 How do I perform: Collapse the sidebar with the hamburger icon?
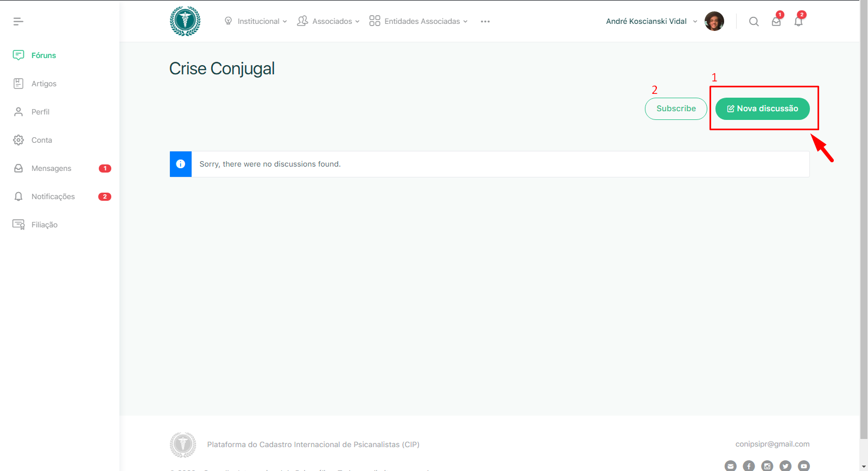(x=18, y=22)
